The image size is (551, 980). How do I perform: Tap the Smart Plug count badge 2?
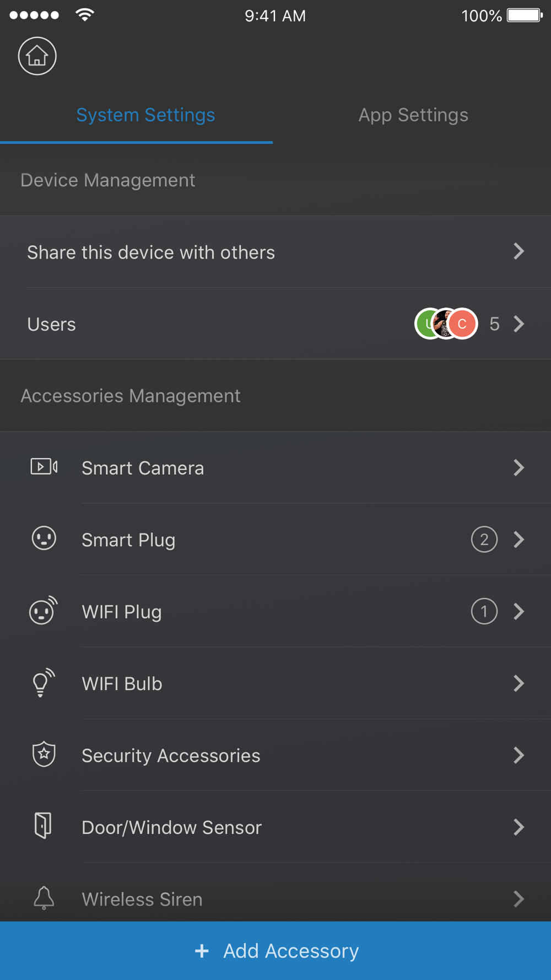pyautogui.click(x=484, y=540)
